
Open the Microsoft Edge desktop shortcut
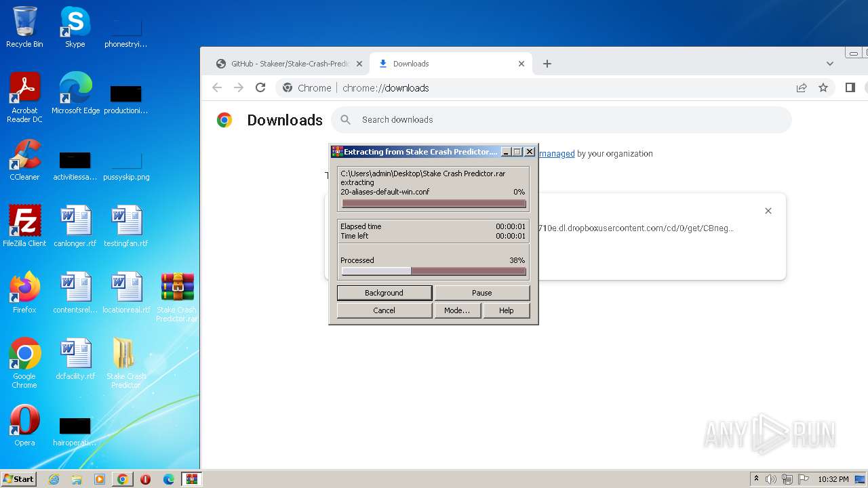(75, 94)
